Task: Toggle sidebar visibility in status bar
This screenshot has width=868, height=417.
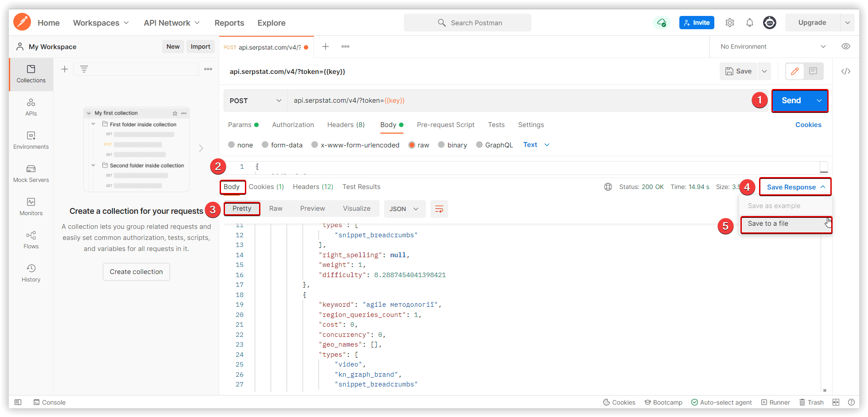Action: click(18, 402)
